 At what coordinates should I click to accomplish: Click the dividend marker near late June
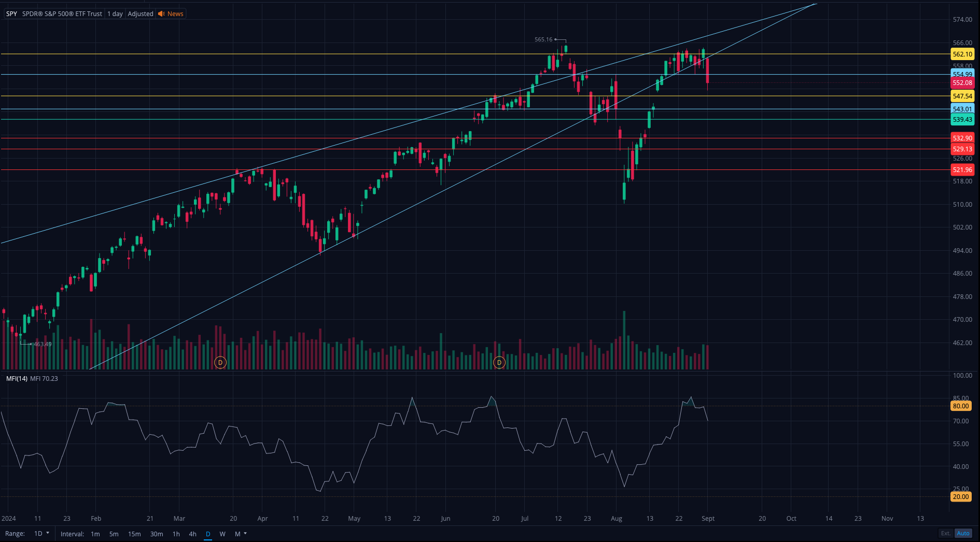pos(499,363)
